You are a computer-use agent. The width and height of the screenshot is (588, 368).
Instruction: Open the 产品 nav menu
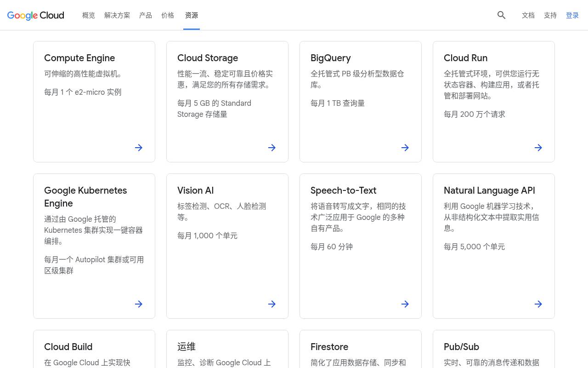[x=146, y=15]
